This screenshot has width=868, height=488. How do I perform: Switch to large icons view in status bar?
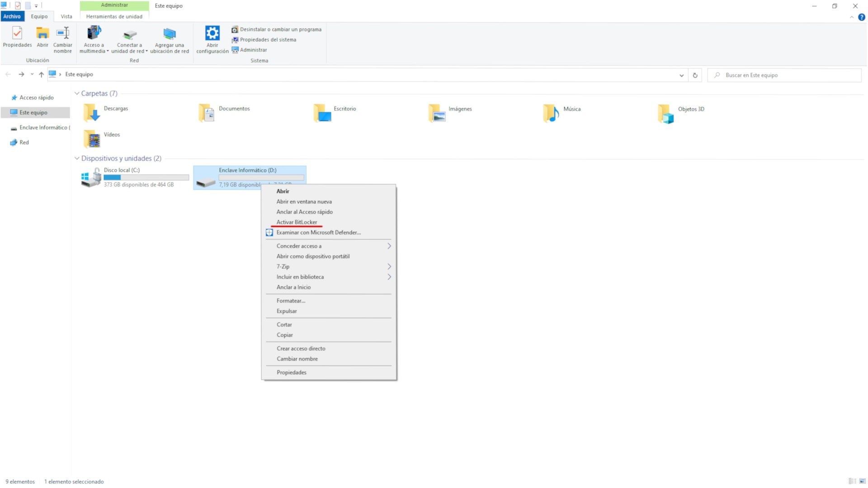click(862, 481)
